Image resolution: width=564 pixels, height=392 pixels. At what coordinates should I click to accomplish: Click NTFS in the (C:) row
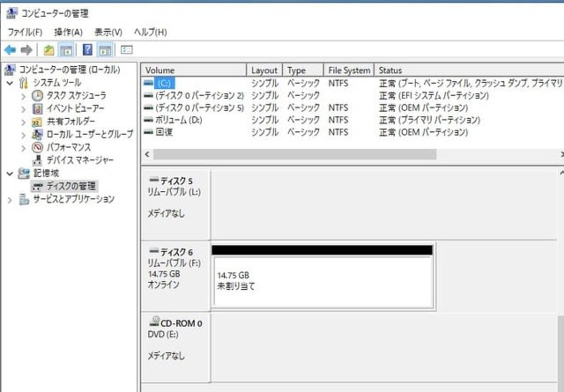(x=338, y=83)
